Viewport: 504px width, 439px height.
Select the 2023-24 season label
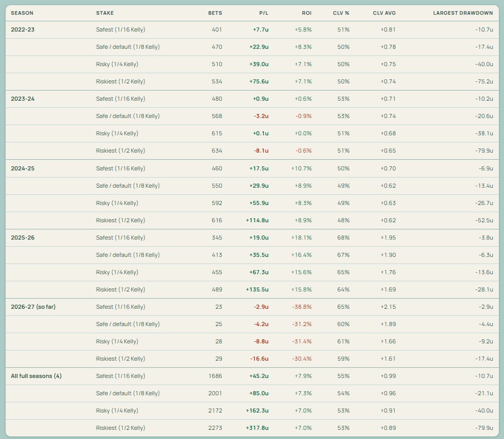[22, 99]
